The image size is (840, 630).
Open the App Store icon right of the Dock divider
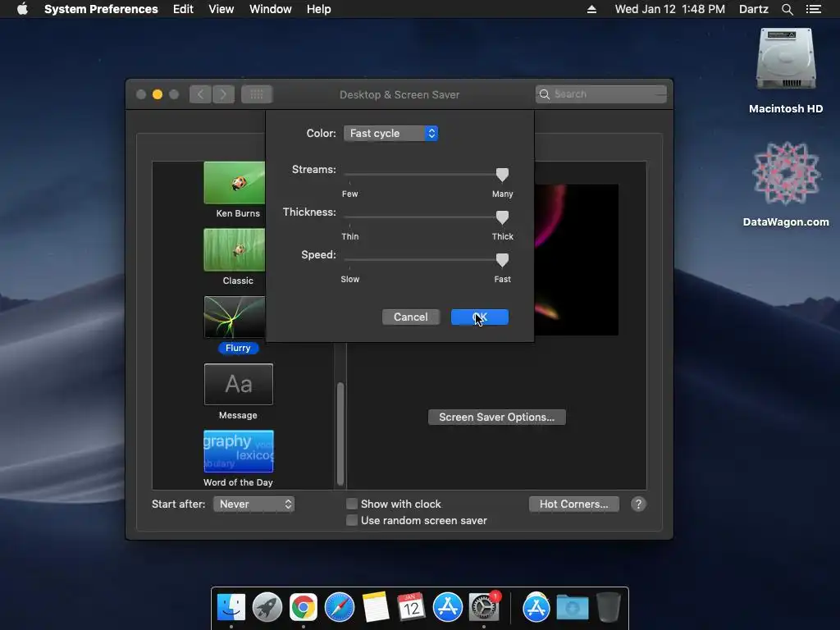536,608
